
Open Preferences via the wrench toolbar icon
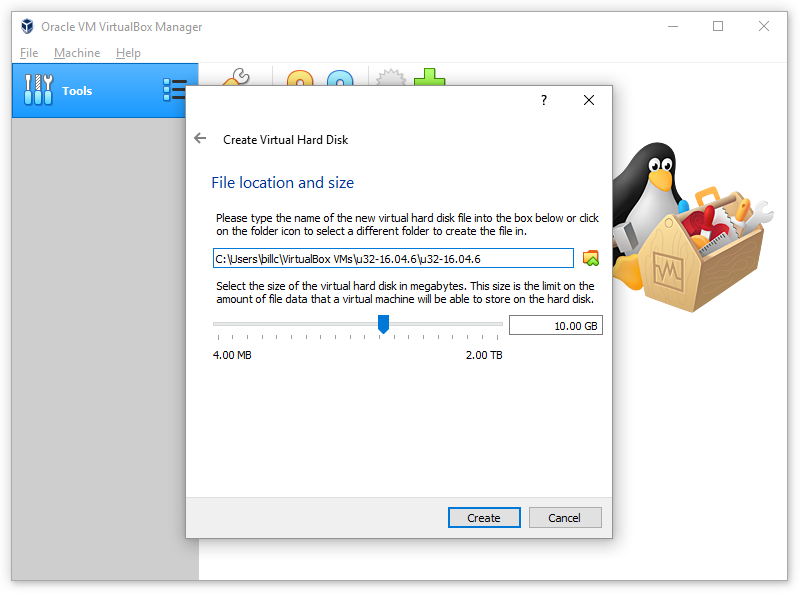[236, 78]
